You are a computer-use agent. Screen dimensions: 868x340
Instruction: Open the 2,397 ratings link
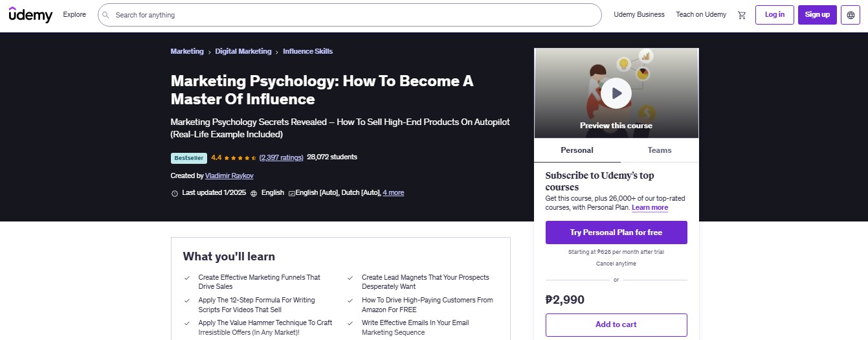(282, 157)
